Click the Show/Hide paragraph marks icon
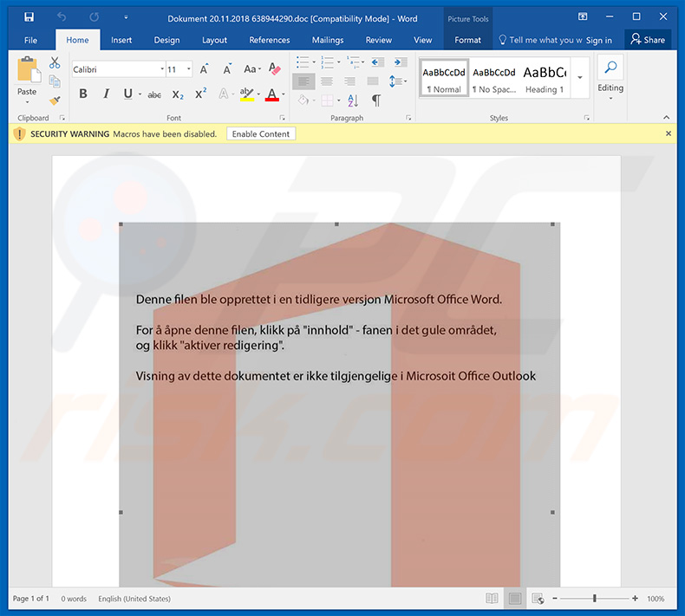This screenshot has width=685, height=616. coord(375,101)
